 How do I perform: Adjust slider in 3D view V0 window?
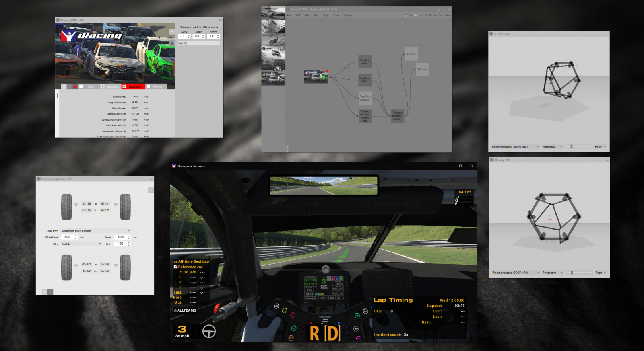pyautogui.click(x=579, y=147)
